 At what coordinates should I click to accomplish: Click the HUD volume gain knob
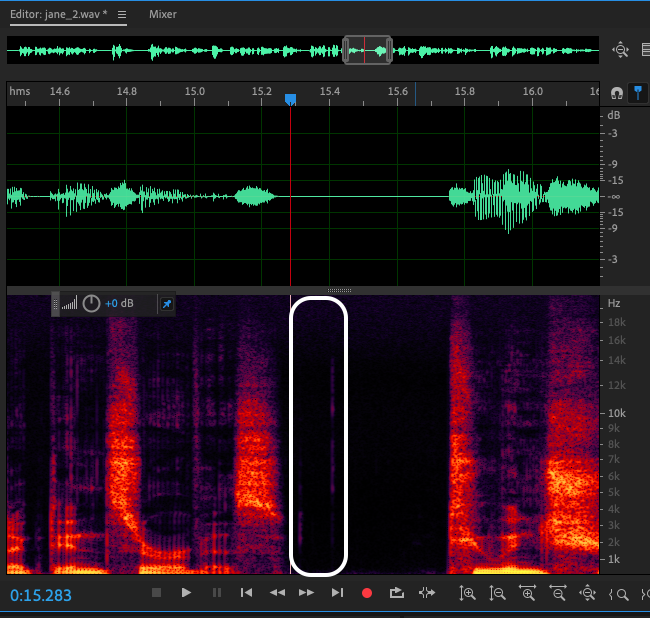pos(91,303)
